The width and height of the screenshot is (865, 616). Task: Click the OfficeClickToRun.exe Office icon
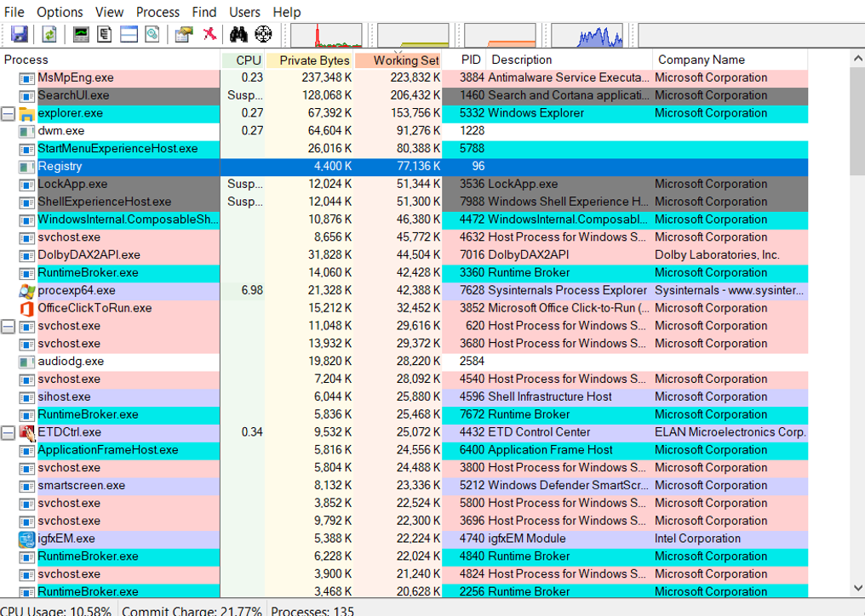coord(26,308)
